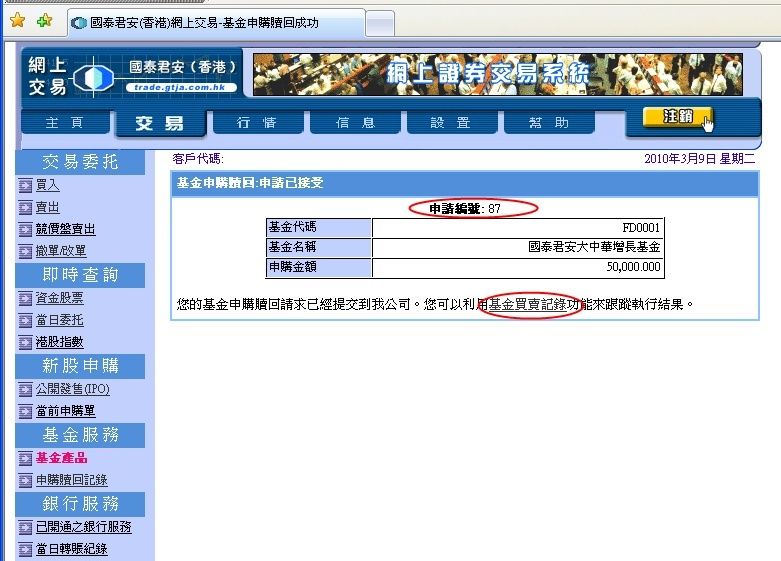Open the empty new browser tab

(x=380, y=23)
